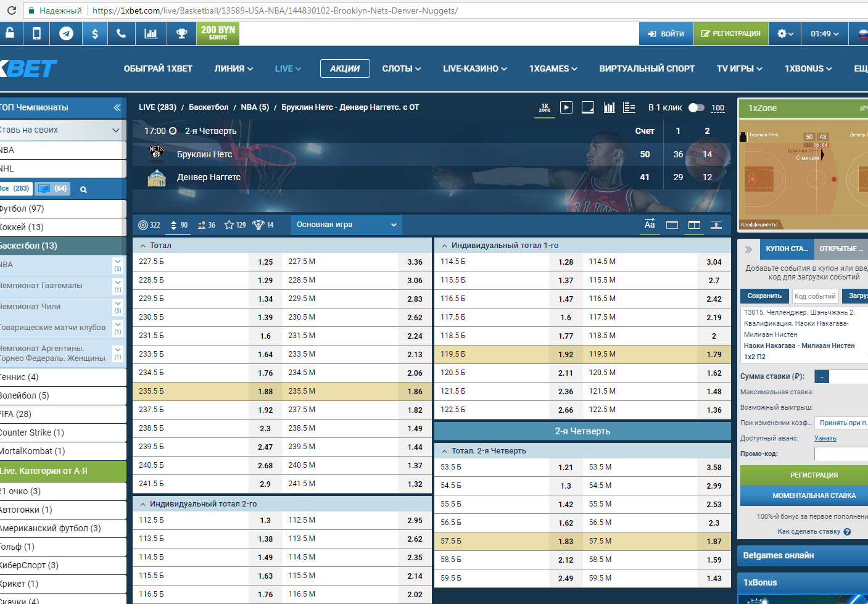Switch to the 'ОТКРЫТЫЕ' coupon tab
868x604 pixels.
[841, 249]
